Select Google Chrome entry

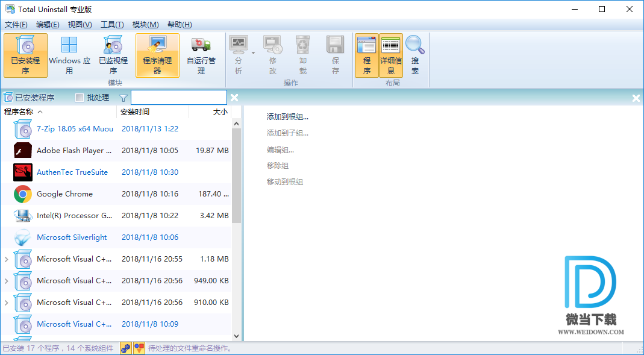116,194
